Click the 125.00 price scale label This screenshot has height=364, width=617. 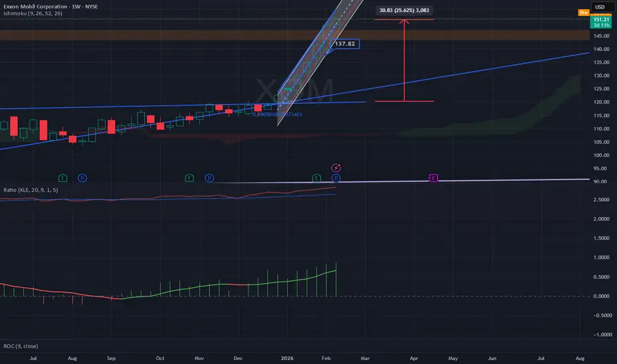(602, 89)
